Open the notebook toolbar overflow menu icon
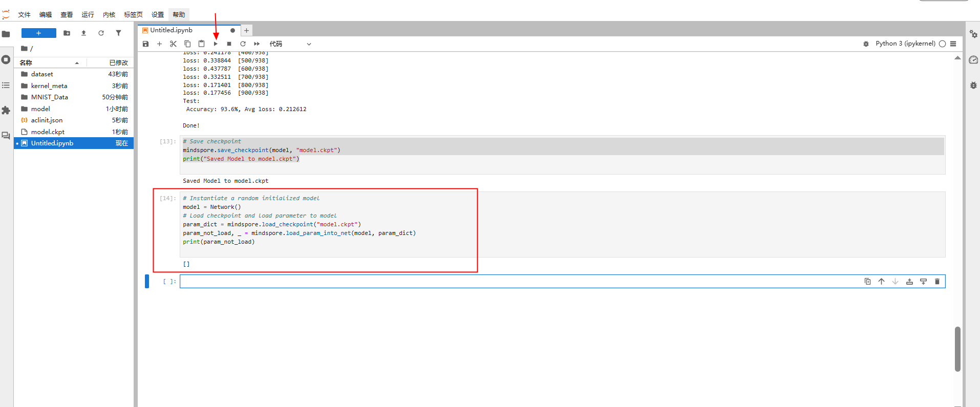The image size is (980, 407). click(x=953, y=44)
